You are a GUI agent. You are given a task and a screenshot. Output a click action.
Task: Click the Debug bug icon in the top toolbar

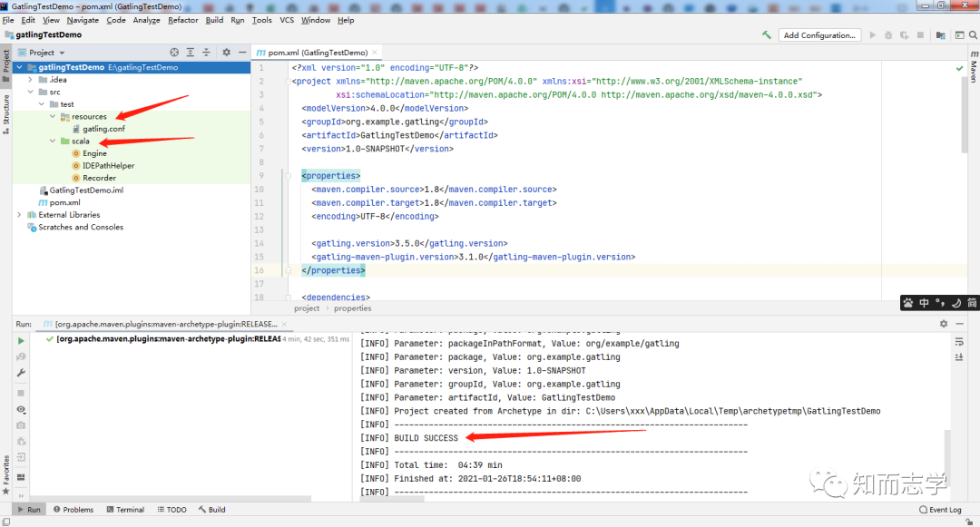point(888,35)
